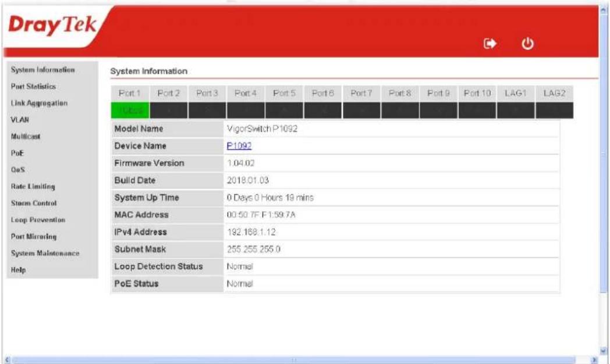610x364 pixels.
Task: Click LAG1 header label
Action: pyautogui.click(x=516, y=93)
